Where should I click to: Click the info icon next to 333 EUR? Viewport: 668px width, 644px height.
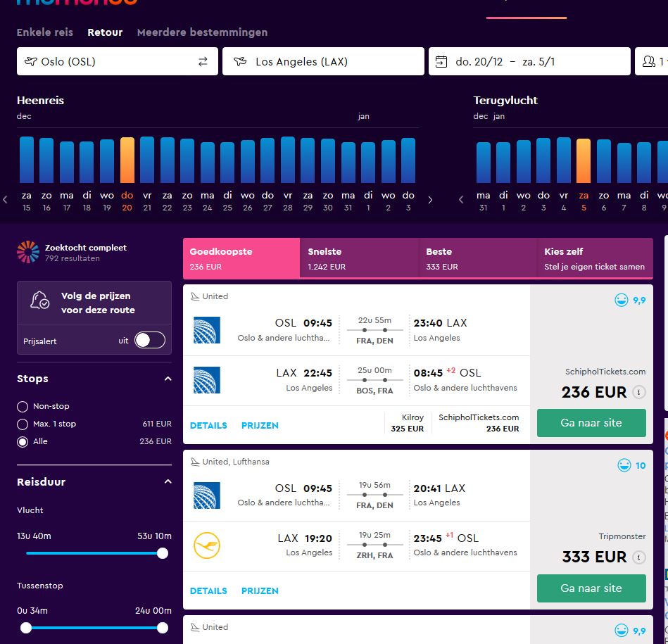coord(638,557)
